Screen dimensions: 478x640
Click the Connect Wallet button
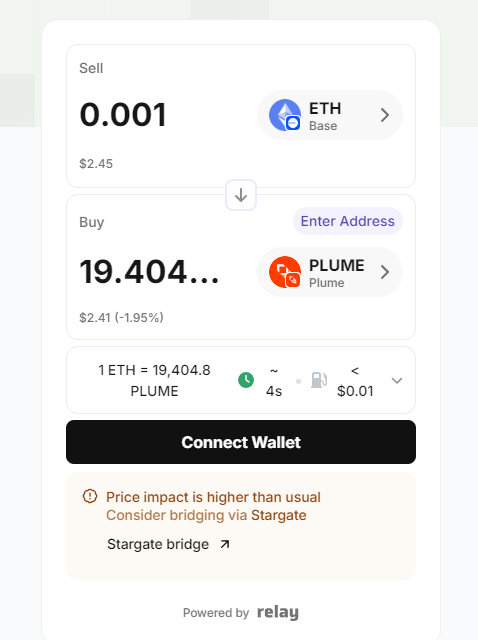point(241,442)
